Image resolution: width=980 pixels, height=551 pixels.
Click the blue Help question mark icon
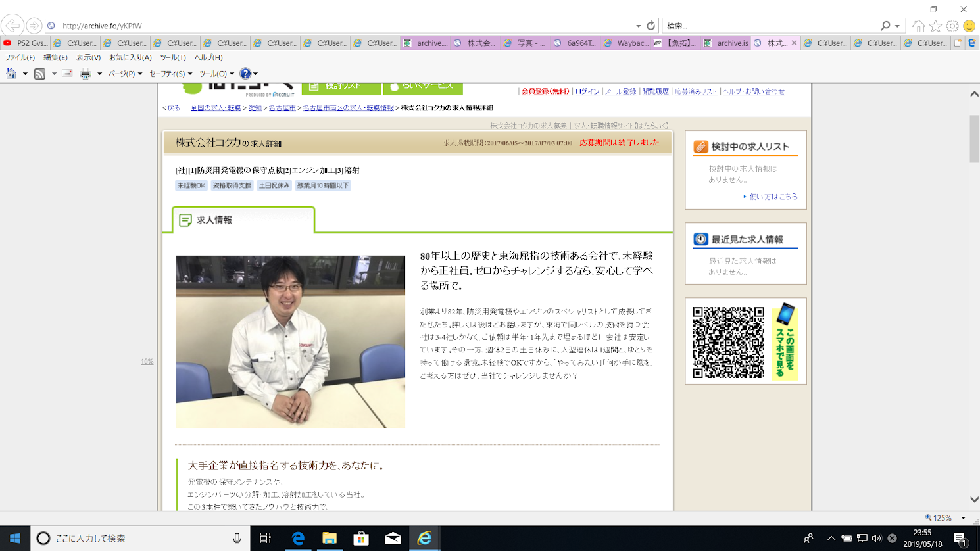[245, 74]
